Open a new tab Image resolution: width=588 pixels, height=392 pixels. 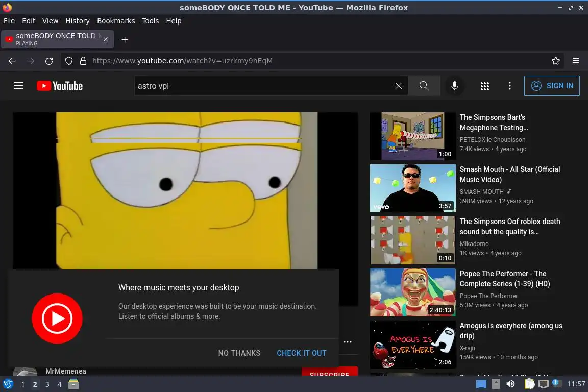point(125,40)
